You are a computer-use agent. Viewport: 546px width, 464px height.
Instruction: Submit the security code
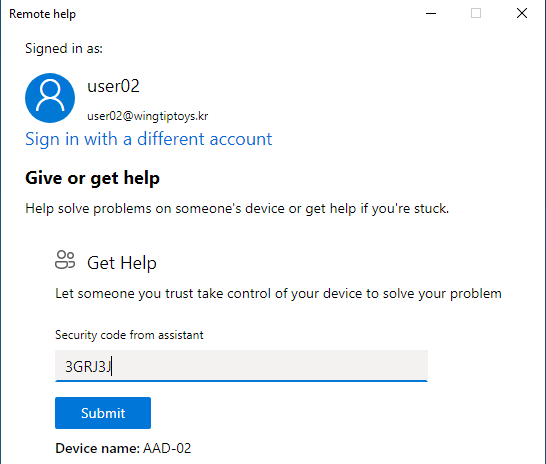click(103, 413)
